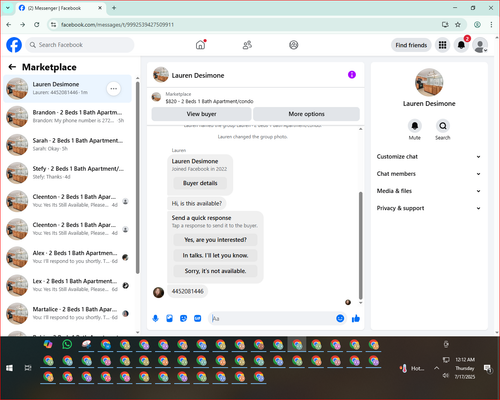
Task: Click the conversation list scrollbar
Action: click(x=137, y=178)
